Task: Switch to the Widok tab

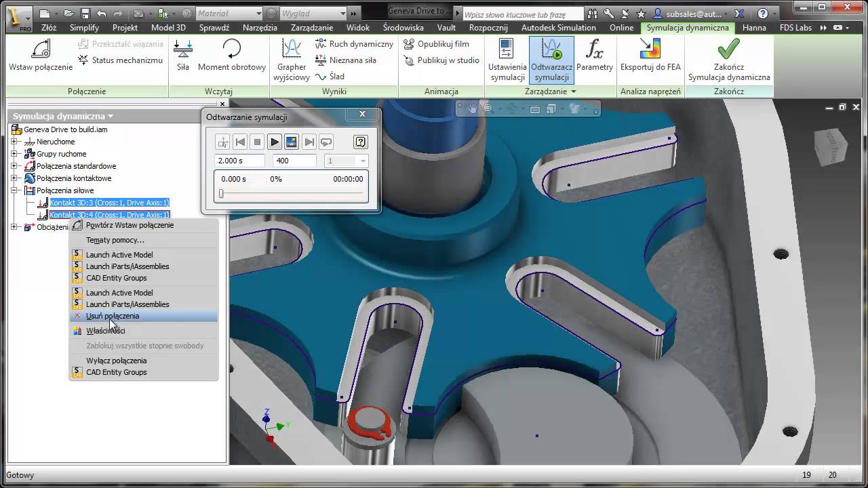Action: point(358,28)
